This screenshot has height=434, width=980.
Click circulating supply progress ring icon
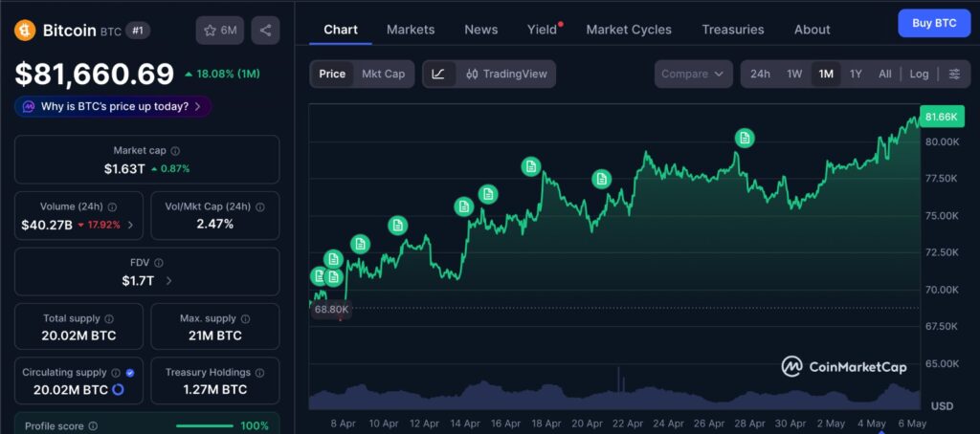pos(117,390)
